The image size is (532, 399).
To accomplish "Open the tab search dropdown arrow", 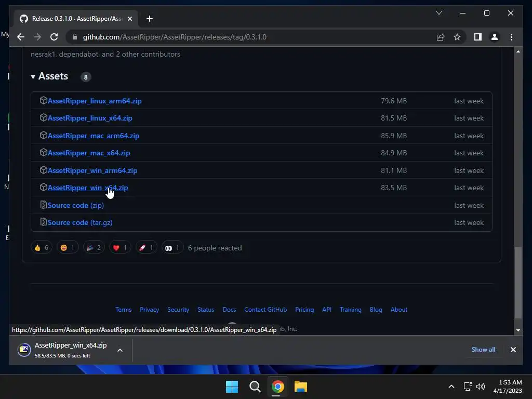I will pyautogui.click(x=438, y=13).
